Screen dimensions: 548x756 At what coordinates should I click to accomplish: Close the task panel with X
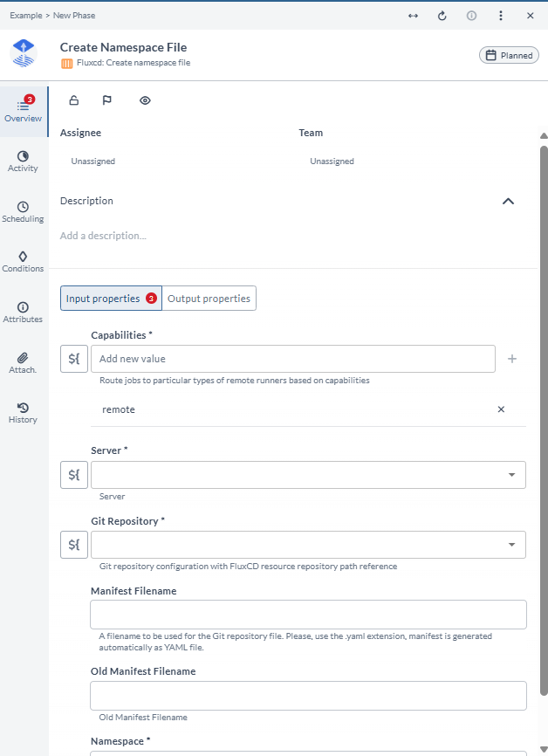[x=531, y=16]
